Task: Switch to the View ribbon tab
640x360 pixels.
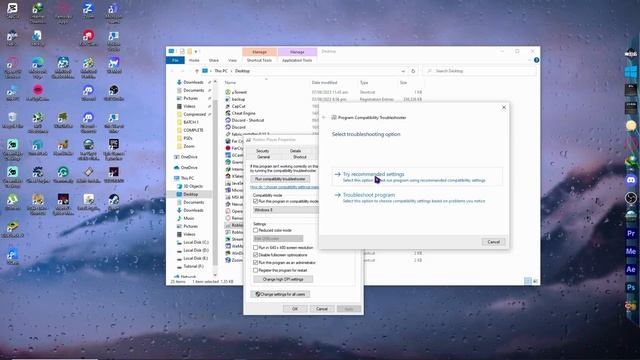Action: (x=232, y=60)
